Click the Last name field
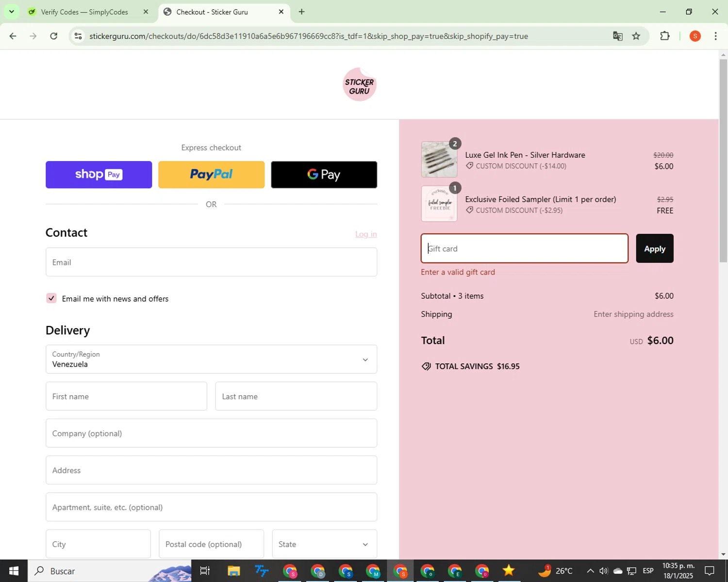This screenshot has height=582, width=728. (x=296, y=396)
